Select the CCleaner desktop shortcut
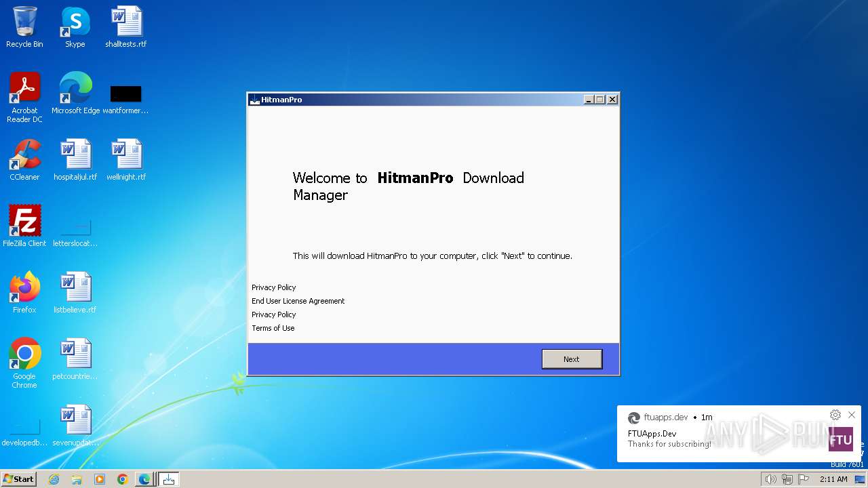 tap(24, 160)
